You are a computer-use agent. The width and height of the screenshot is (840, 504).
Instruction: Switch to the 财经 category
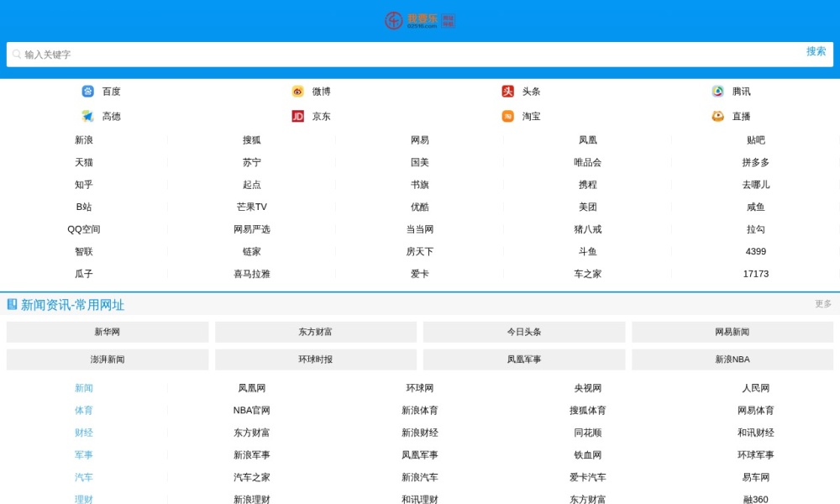83,433
